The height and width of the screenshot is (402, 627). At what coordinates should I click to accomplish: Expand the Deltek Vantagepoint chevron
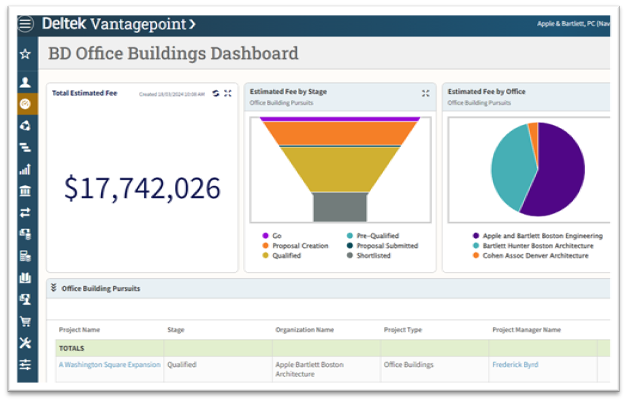click(192, 23)
